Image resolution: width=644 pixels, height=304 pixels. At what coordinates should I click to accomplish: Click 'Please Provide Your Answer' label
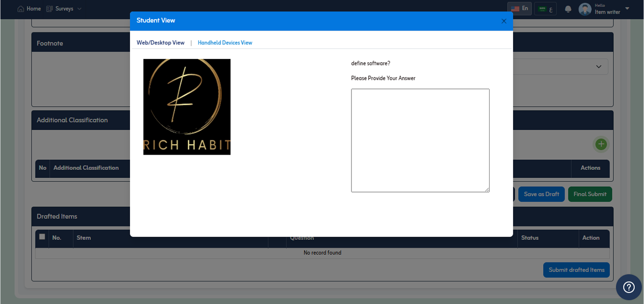coord(383,78)
